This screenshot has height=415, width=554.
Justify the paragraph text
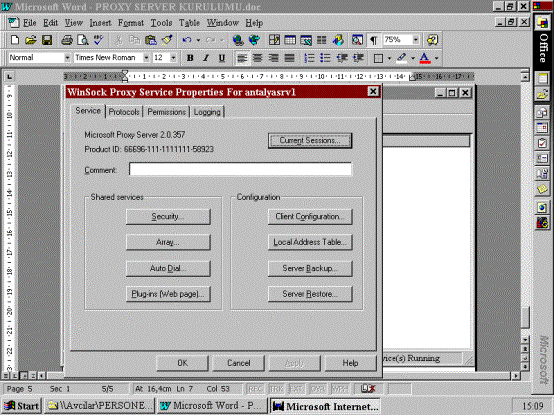pos(290,58)
